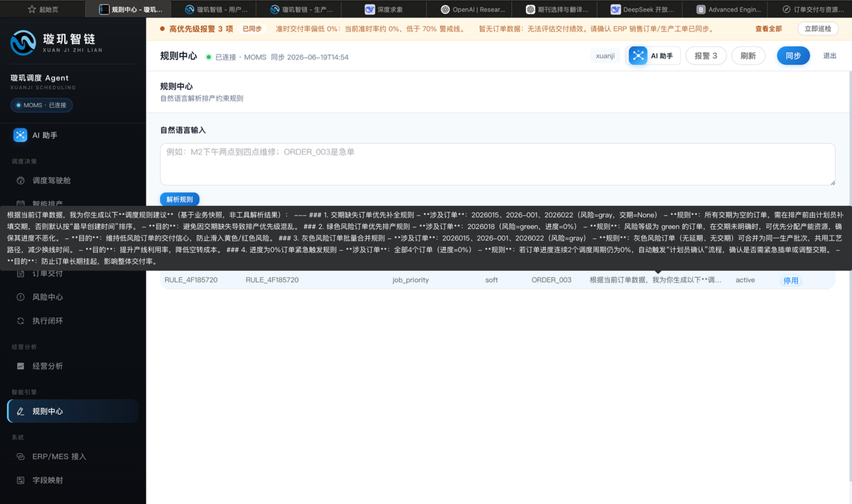
Task: Click the 执行闭环 loop icon
Action: 20,321
